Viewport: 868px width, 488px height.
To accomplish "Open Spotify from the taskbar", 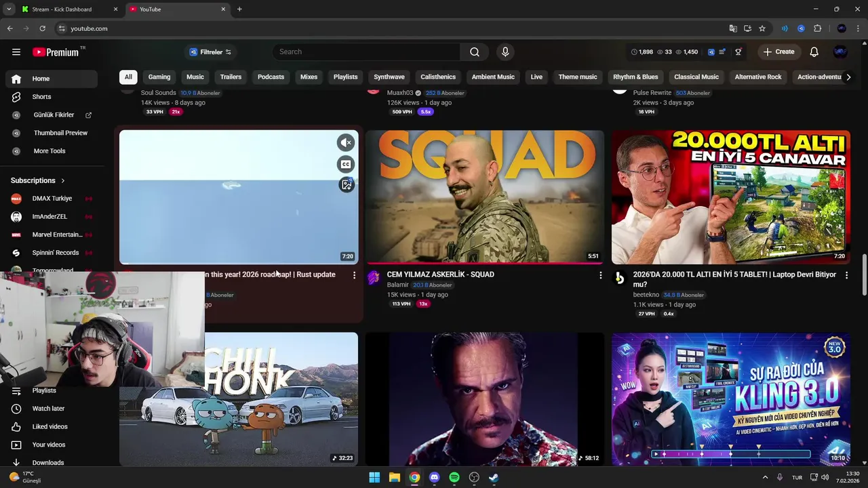I will tap(454, 477).
